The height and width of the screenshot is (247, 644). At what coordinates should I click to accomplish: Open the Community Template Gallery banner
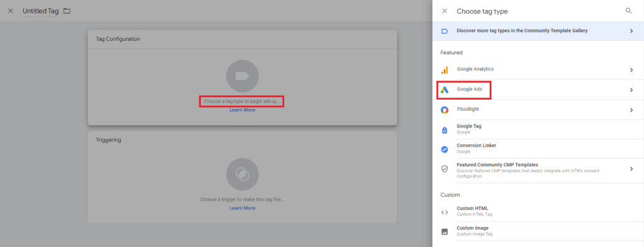(x=538, y=31)
